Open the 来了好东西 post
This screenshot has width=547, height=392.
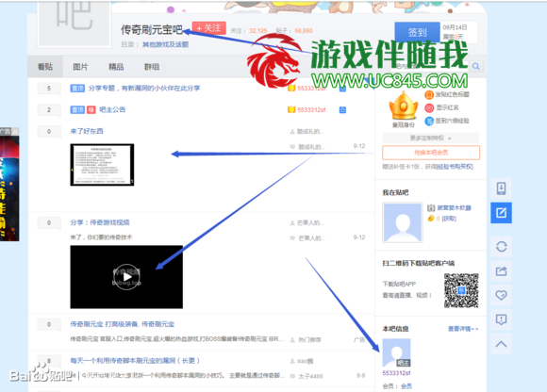point(87,131)
